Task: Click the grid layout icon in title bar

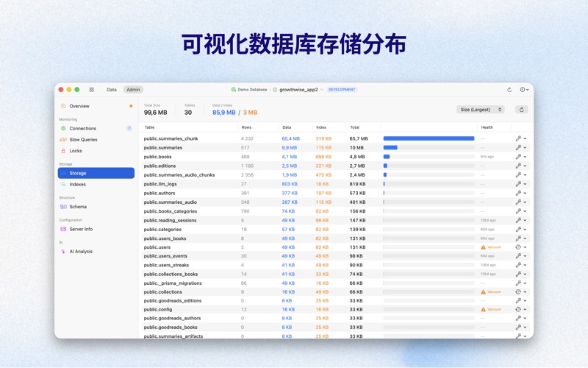Action: [x=91, y=90]
